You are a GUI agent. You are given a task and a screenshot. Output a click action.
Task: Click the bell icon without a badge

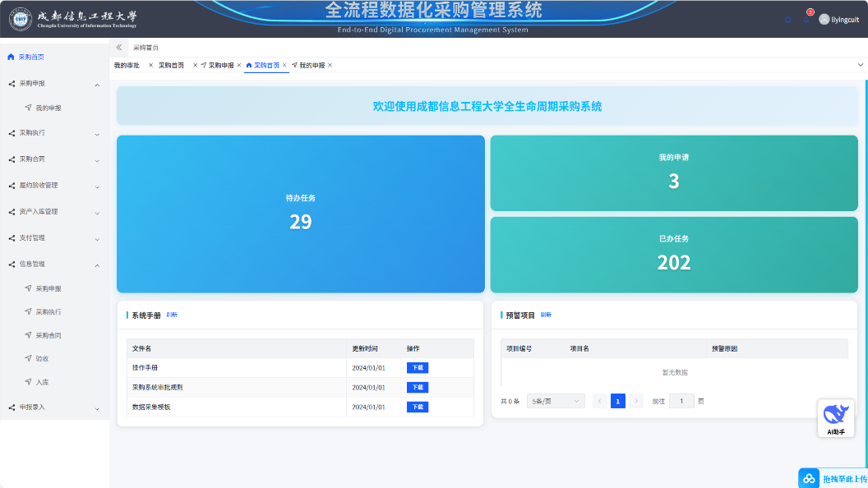787,19
